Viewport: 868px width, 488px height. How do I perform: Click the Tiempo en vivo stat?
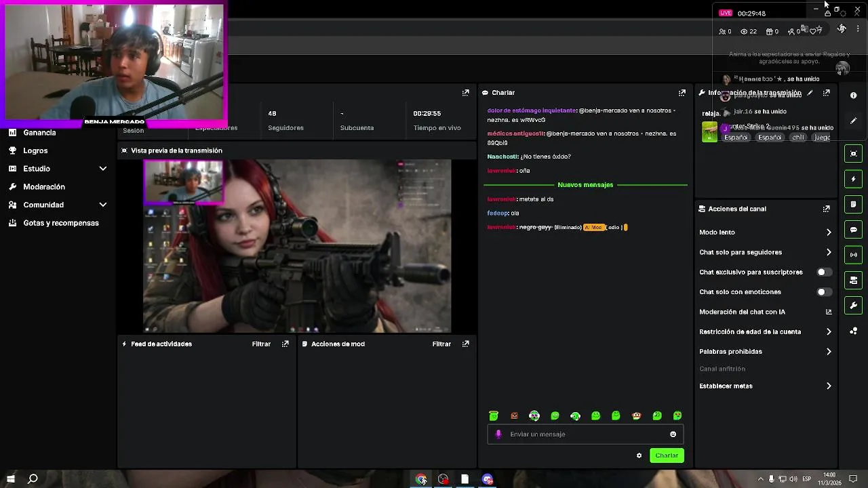(437, 121)
